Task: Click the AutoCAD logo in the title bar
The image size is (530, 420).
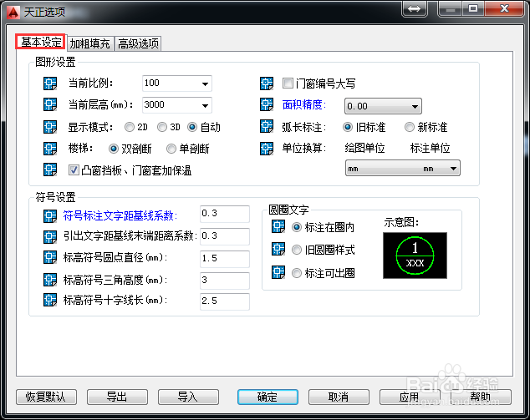Action: 13,13
